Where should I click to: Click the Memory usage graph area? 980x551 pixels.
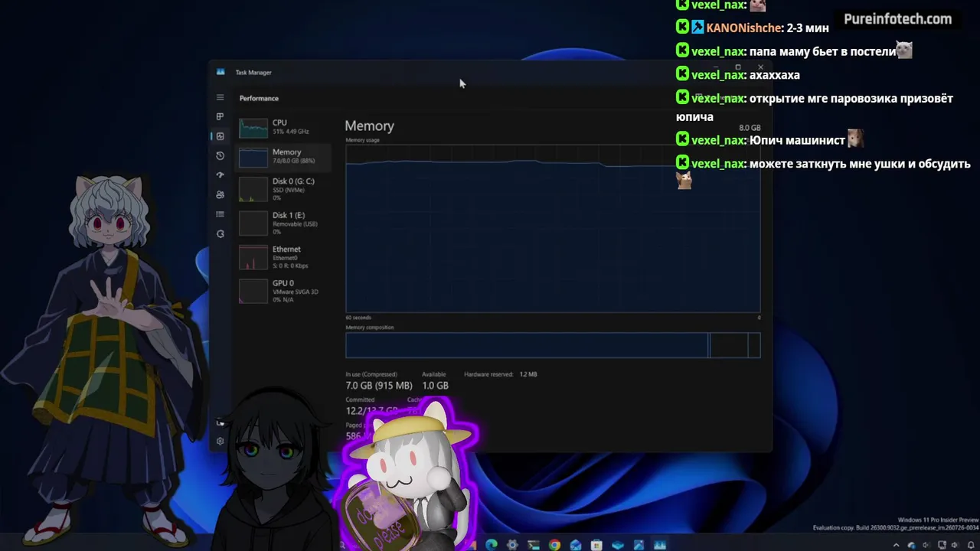coord(553,228)
